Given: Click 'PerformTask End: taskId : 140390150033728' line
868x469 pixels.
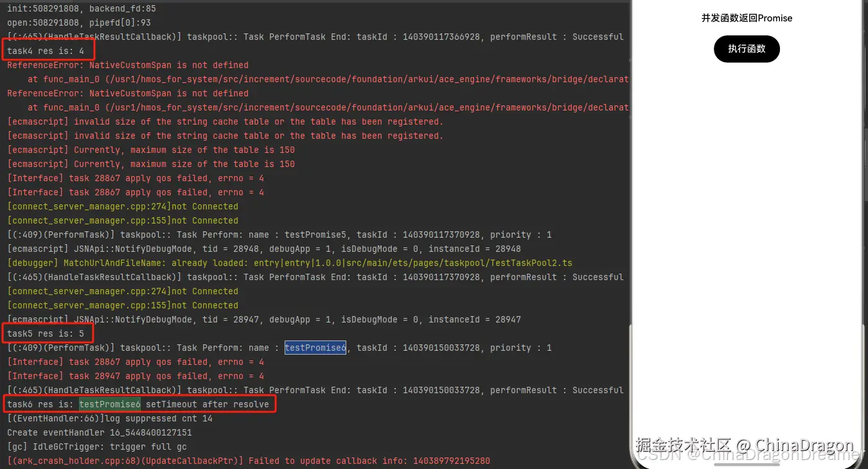Looking at the screenshot, I should (315, 390).
